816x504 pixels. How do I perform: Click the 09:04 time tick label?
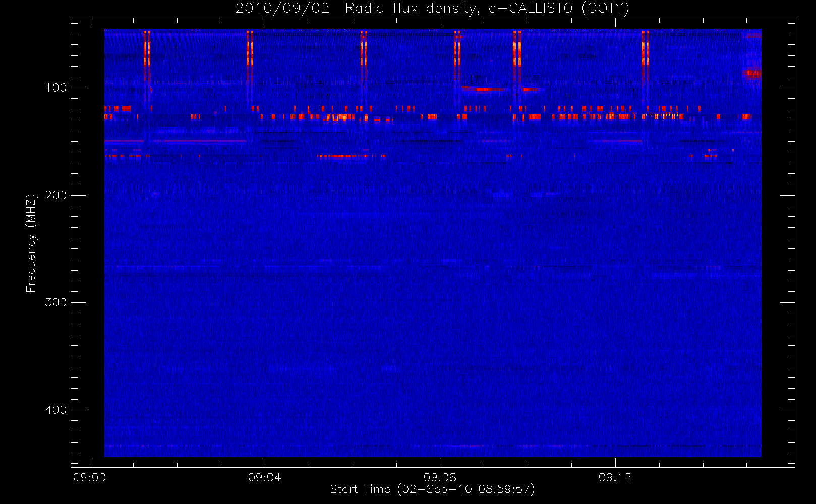tap(265, 477)
